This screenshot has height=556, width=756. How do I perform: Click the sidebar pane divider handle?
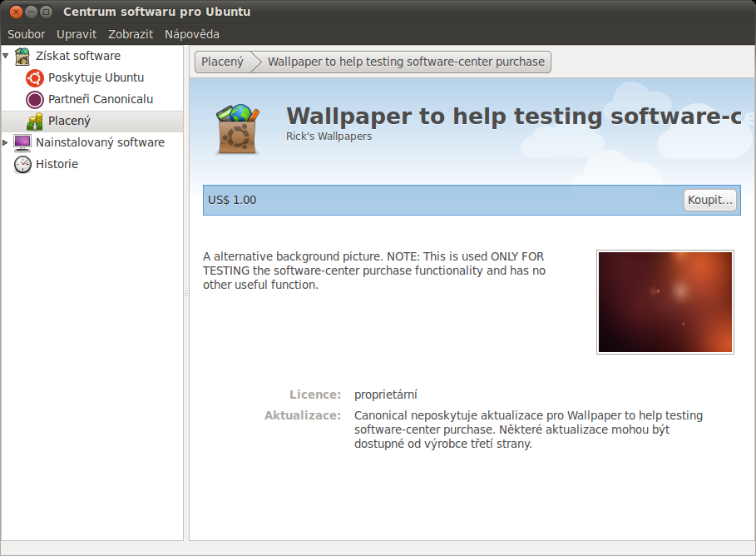click(186, 294)
